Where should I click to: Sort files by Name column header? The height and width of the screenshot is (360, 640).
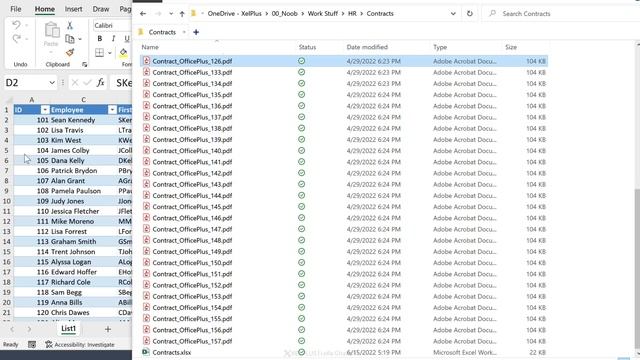(150, 47)
